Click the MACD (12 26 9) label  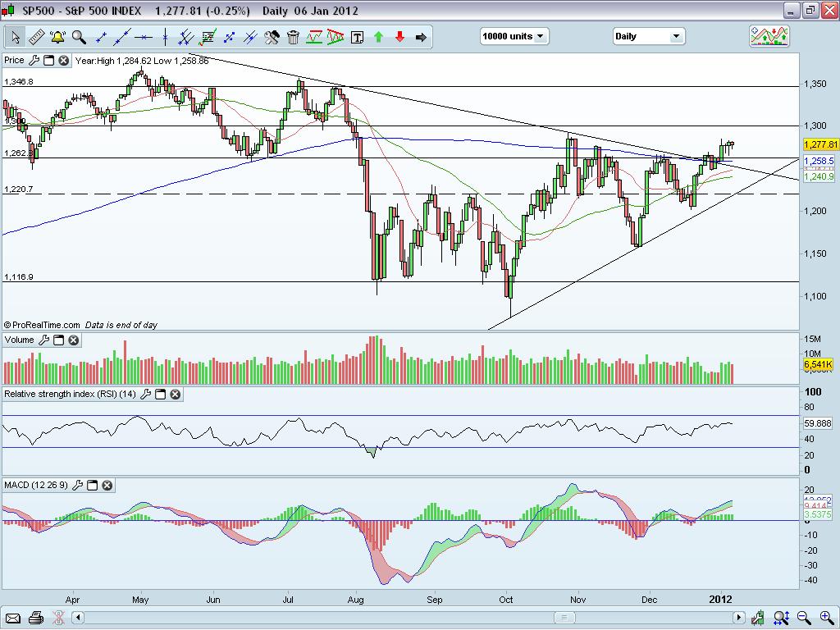click(36, 485)
